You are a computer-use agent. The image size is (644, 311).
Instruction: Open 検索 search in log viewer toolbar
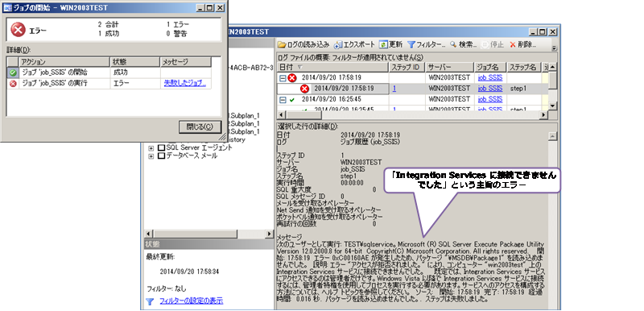click(x=463, y=44)
